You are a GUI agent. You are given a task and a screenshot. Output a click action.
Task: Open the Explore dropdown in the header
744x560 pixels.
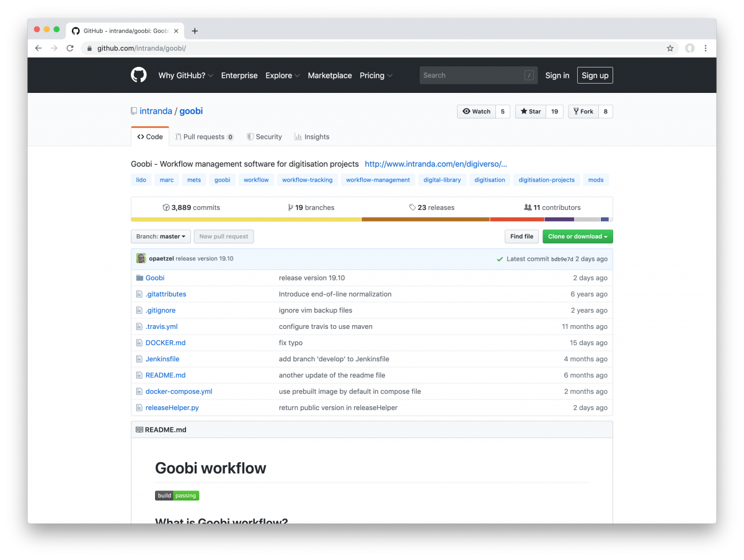(281, 75)
